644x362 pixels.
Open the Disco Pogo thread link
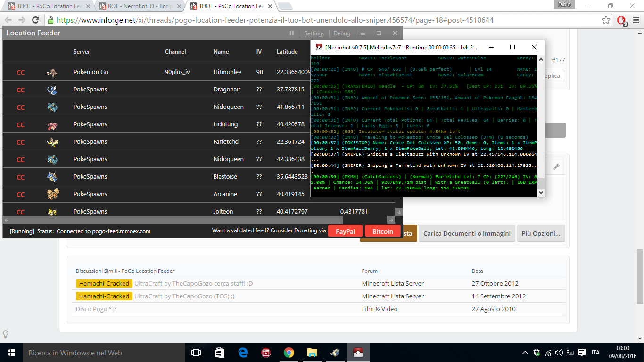click(x=96, y=309)
